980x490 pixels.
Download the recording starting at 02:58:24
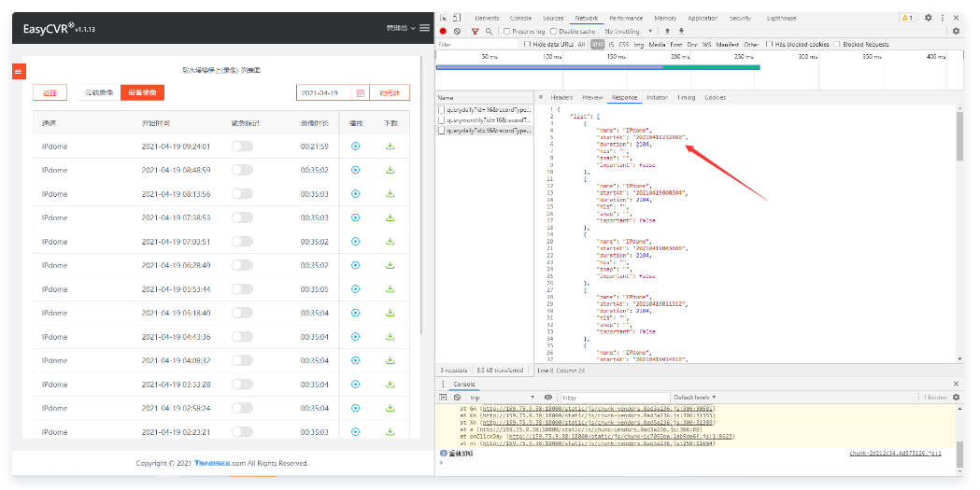(x=390, y=408)
